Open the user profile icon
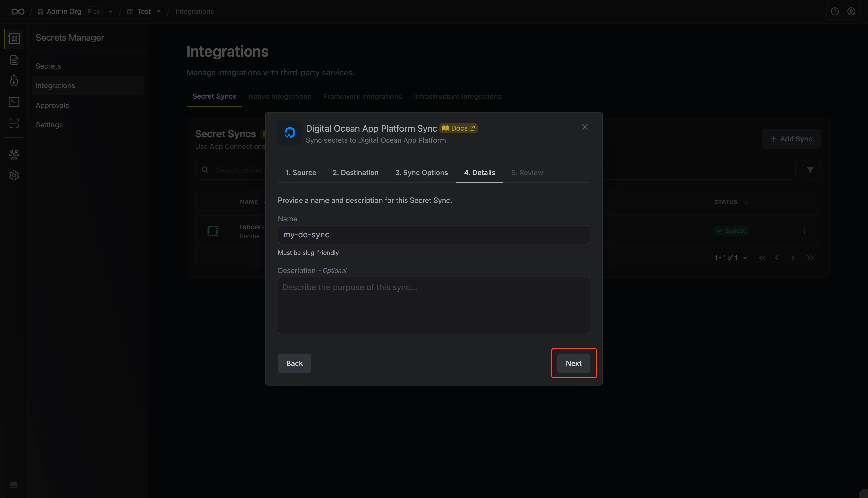This screenshot has width=868, height=498. pyautogui.click(x=851, y=11)
